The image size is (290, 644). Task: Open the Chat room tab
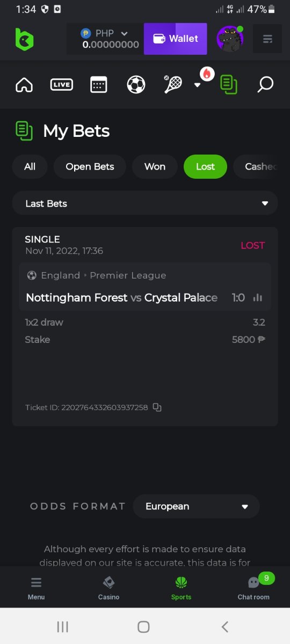coord(253,588)
